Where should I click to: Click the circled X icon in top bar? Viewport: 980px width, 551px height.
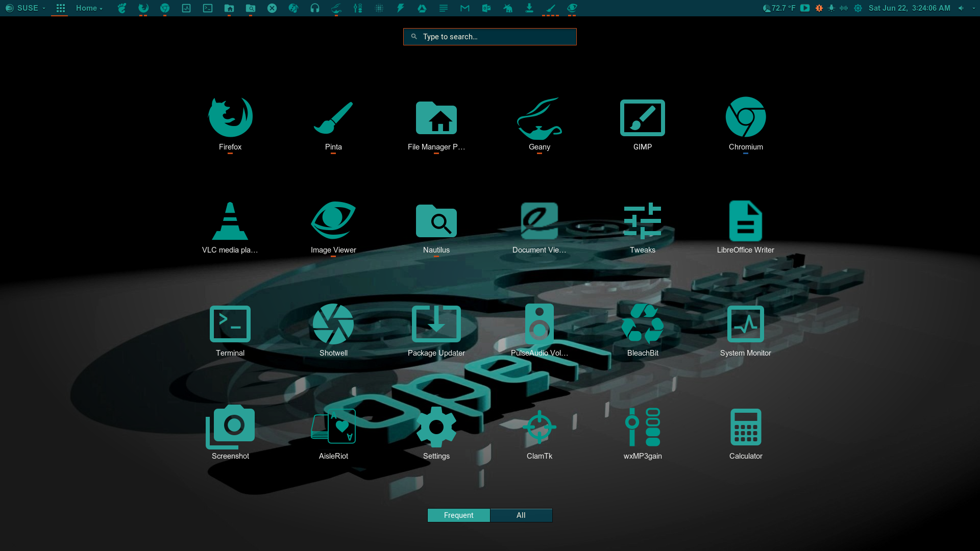[272, 8]
